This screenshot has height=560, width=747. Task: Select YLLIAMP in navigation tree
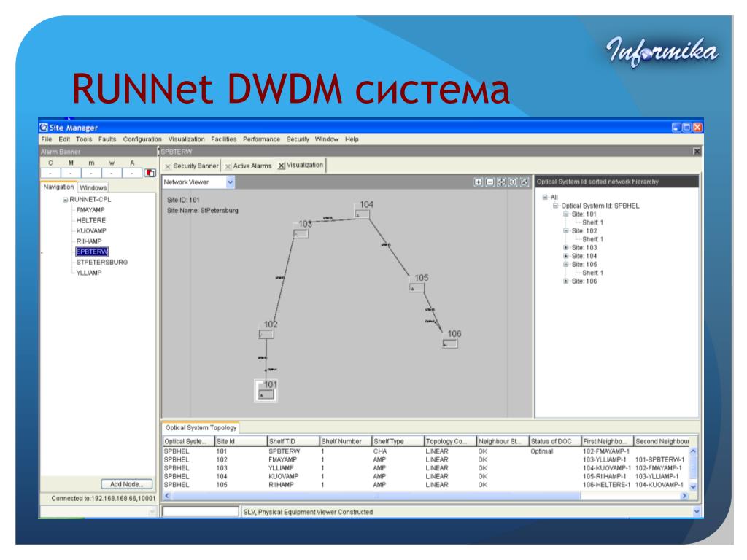[x=88, y=273]
